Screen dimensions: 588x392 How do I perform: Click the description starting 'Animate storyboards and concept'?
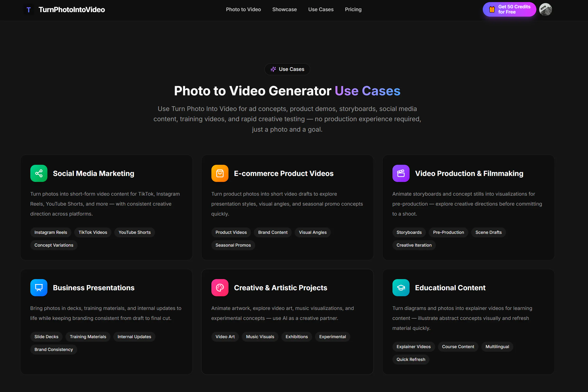pyautogui.click(x=467, y=204)
